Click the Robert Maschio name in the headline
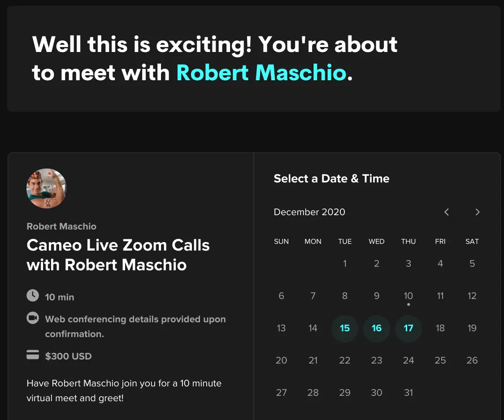Viewport: 504px width, 420px height. point(261,73)
